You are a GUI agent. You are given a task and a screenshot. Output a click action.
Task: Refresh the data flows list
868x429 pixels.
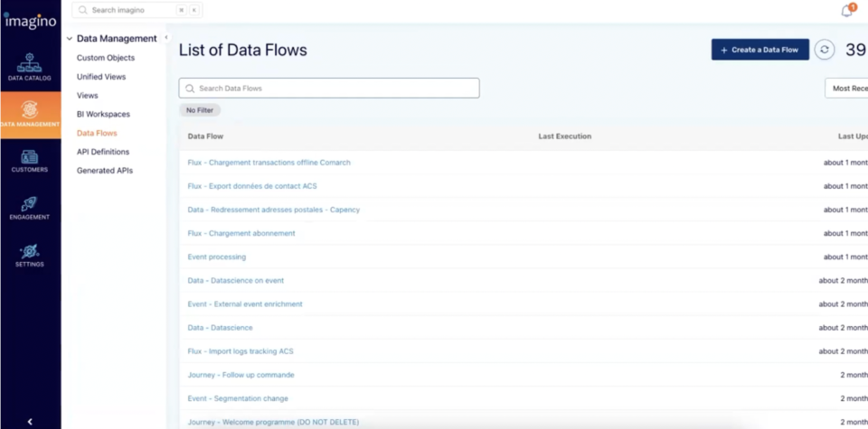coord(824,50)
